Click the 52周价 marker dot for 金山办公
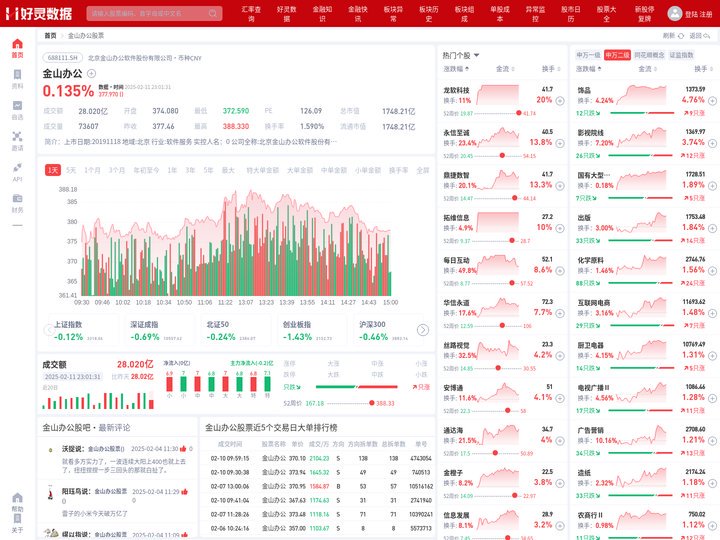The width and height of the screenshot is (720, 540). tap(371, 403)
